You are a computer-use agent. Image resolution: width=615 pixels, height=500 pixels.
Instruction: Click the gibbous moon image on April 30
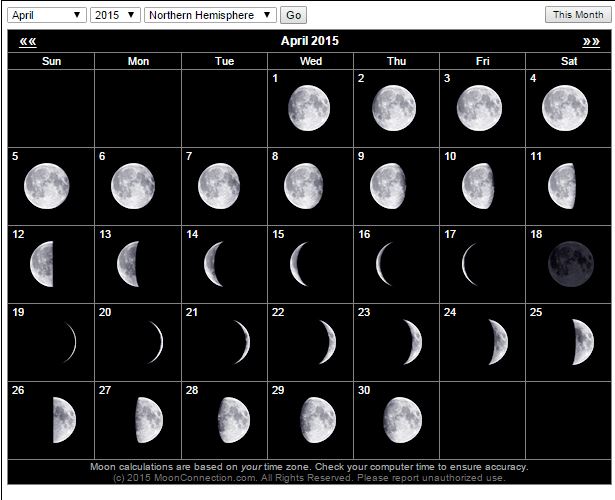(402, 419)
